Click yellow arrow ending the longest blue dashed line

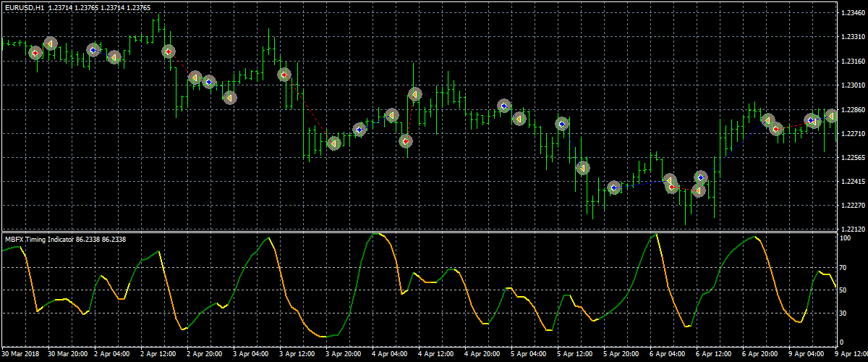(x=767, y=120)
